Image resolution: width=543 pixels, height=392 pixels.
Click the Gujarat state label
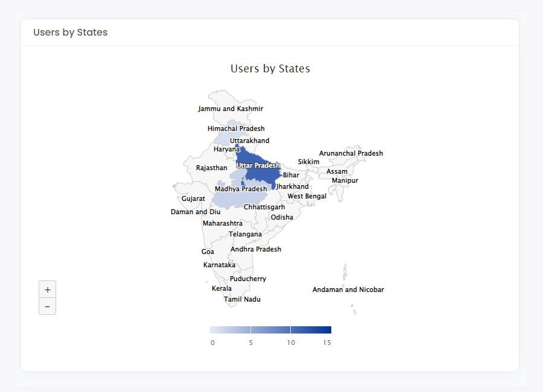[193, 198]
